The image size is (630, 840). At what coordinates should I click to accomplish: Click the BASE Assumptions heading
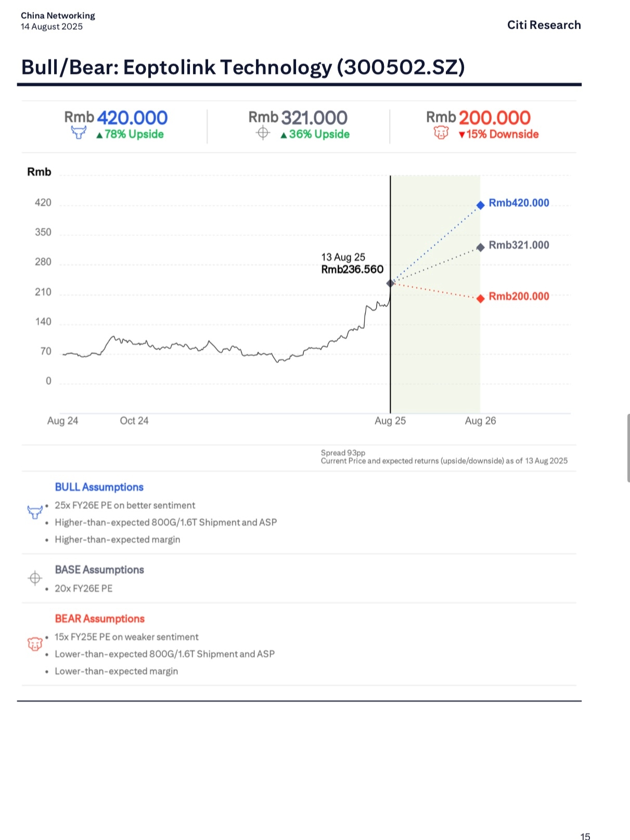click(99, 570)
